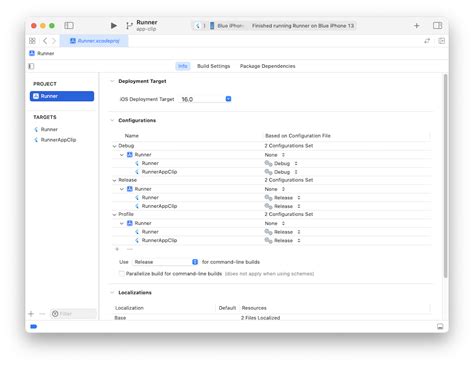Viewport: 474px width, 366px height.
Task: Click the Name column header in Configurations
Action: (132, 136)
